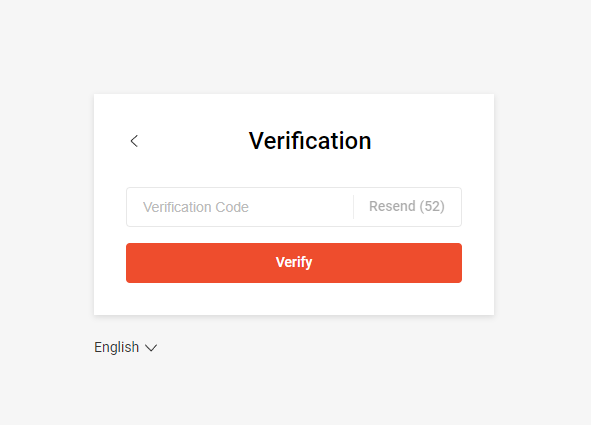Return to previous step with back arrow

[134, 141]
